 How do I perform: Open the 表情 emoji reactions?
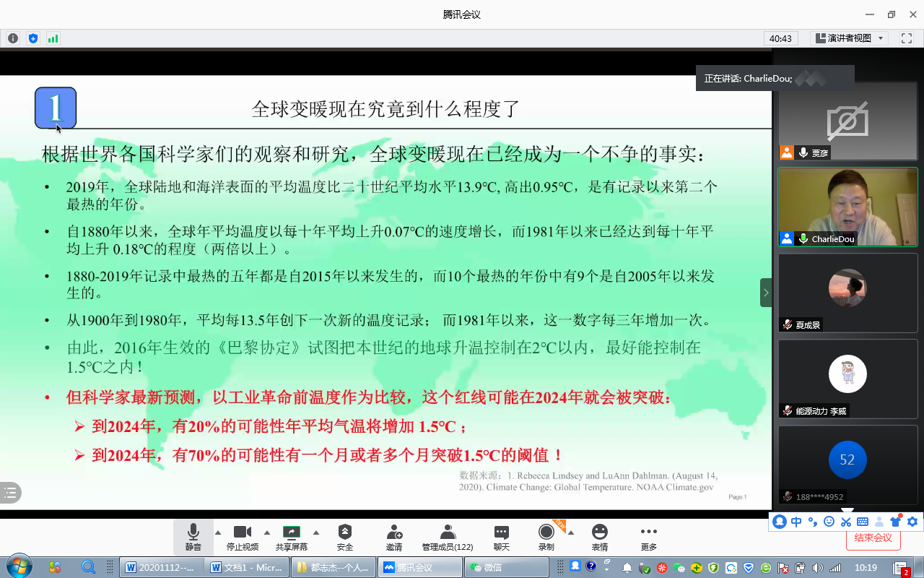(x=599, y=538)
